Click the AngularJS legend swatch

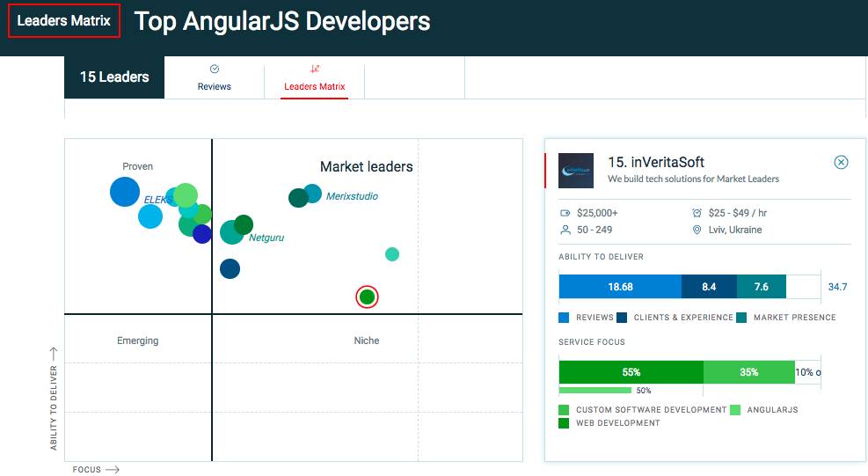[735, 410]
